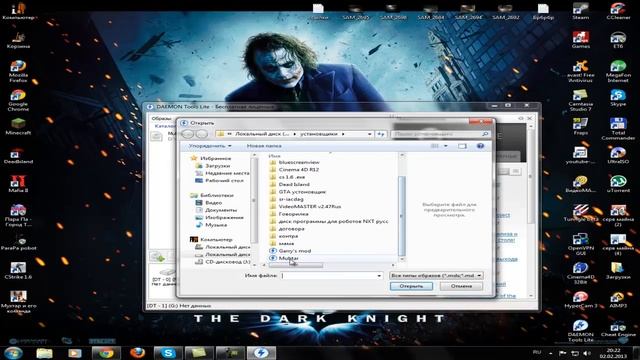
Task: Open the Skype desktop icon
Action: [x=618, y=98]
